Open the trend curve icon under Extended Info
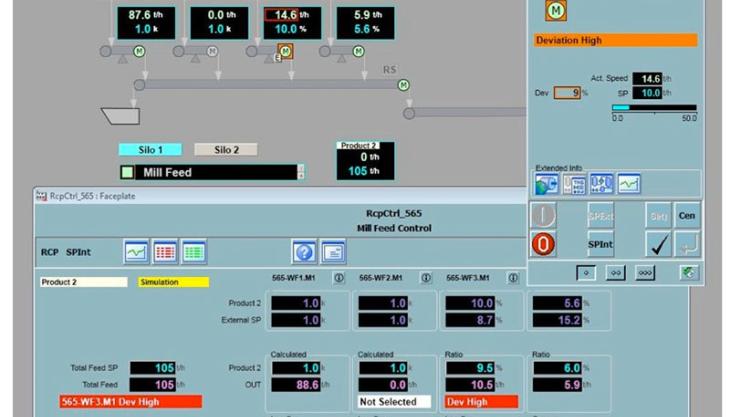 click(629, 184)
